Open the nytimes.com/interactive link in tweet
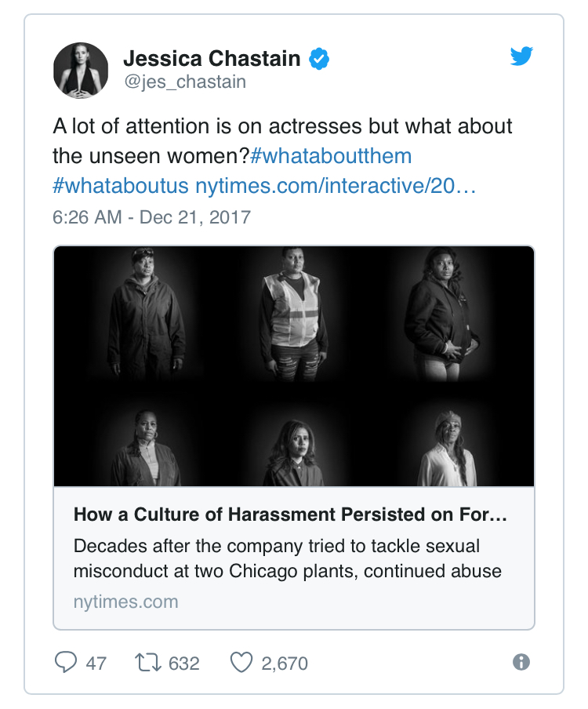The image size is (588, 709). (x=336, y=186)
